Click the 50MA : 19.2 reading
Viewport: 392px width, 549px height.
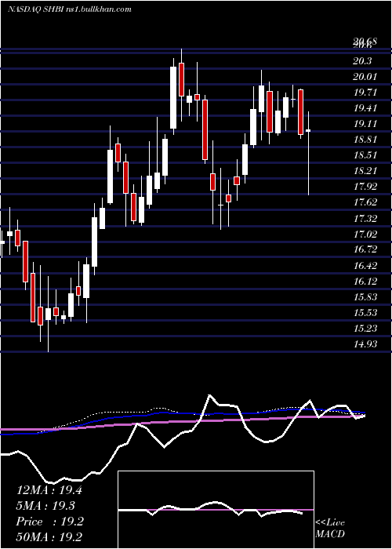(x=50, y=536)
